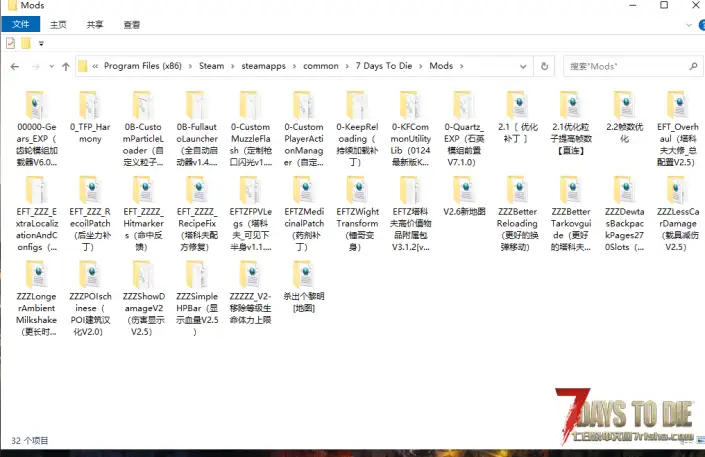Viewport: 705px width, 457px height.
Task: Select the ZZZBetterReloading folder icon
Action: coord(517,190)
